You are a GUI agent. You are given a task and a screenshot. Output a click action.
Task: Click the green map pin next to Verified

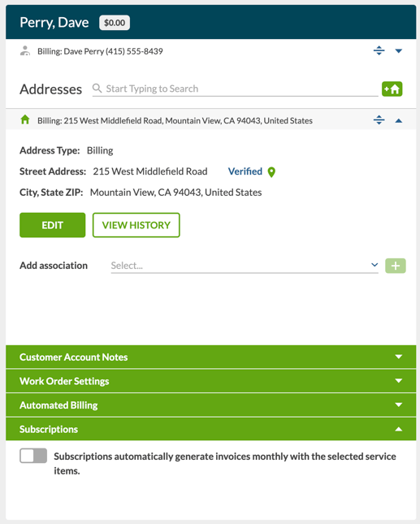click(271, 172)
